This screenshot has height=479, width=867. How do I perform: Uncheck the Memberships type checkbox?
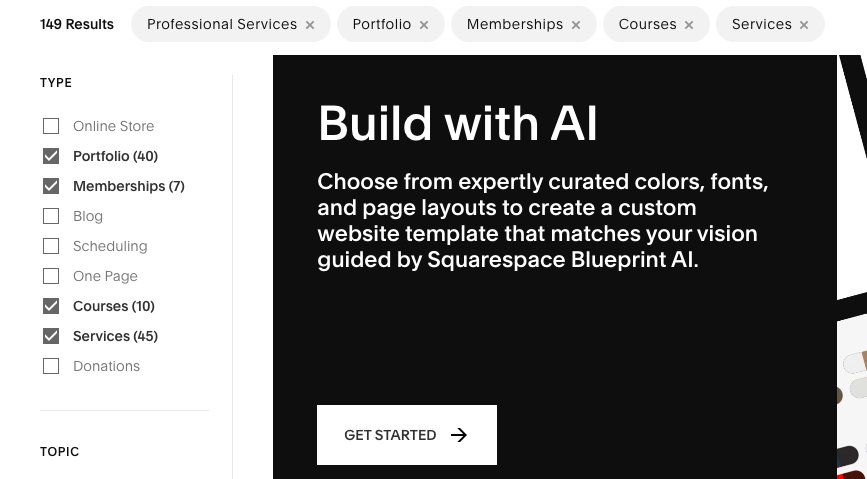pyautogui.click(x=51, y=186)
